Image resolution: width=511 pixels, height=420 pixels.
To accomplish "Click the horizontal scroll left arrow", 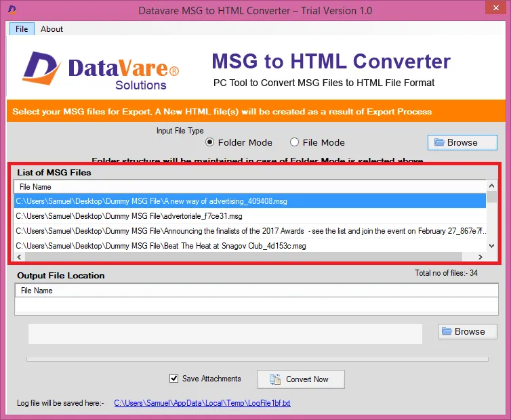I will click(x=19, y=257).
